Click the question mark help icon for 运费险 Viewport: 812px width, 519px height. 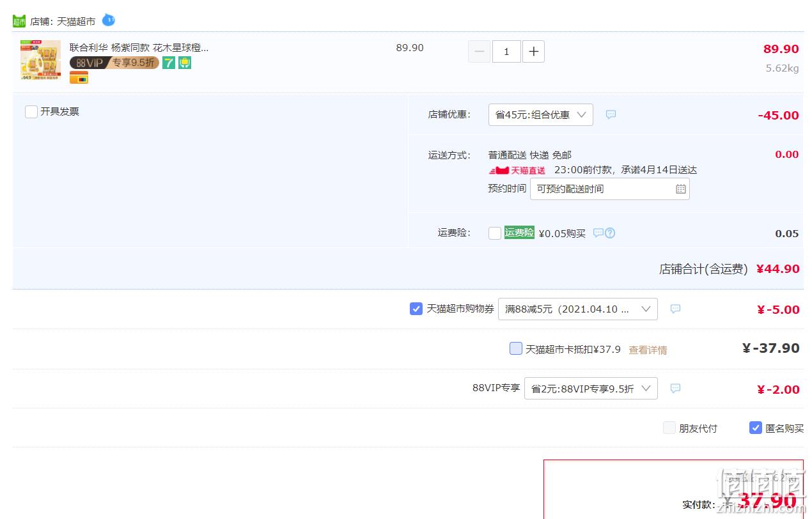click(x=610, y=233)
